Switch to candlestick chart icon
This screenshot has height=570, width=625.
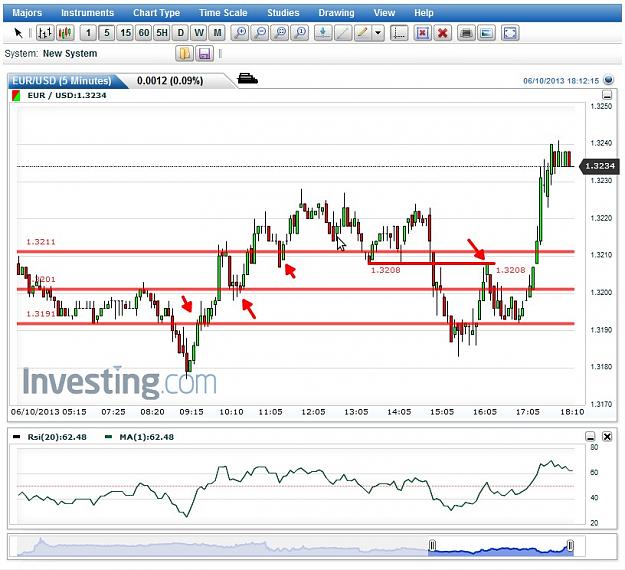(65, 33)
